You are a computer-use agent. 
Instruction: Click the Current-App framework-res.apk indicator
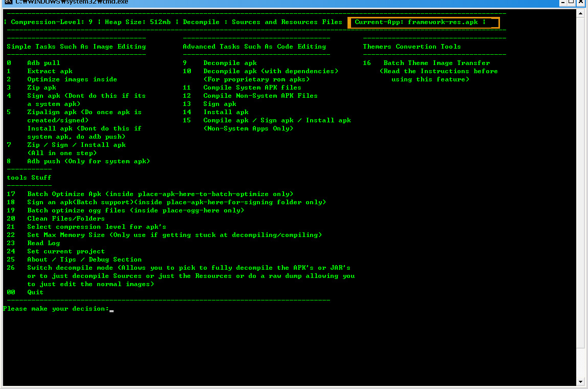tap(423, 22)
